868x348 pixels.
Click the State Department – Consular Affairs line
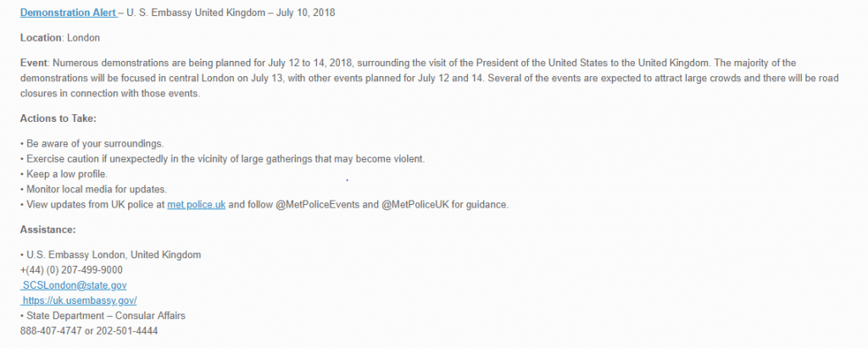pyautogui.click(x=103, y=316)
